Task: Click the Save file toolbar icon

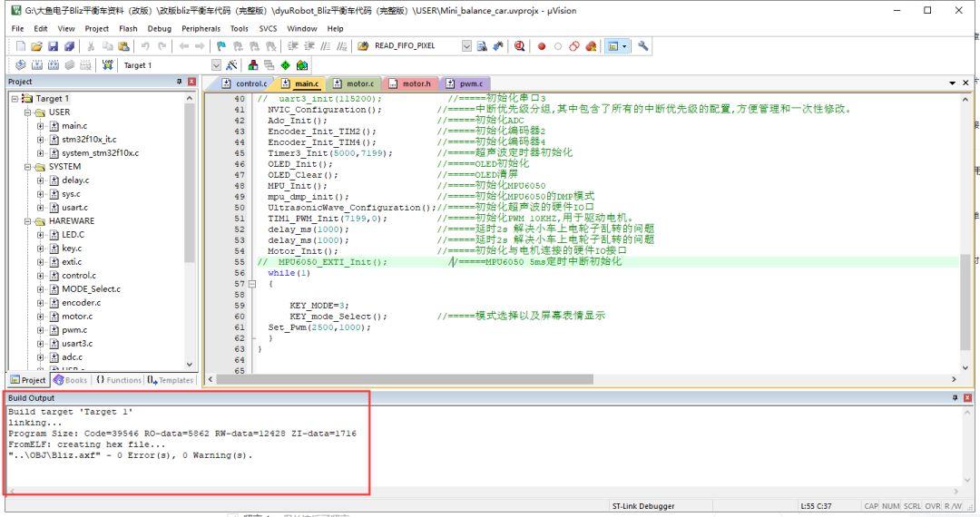Action: pyautogui.click(x=53, y=45)
